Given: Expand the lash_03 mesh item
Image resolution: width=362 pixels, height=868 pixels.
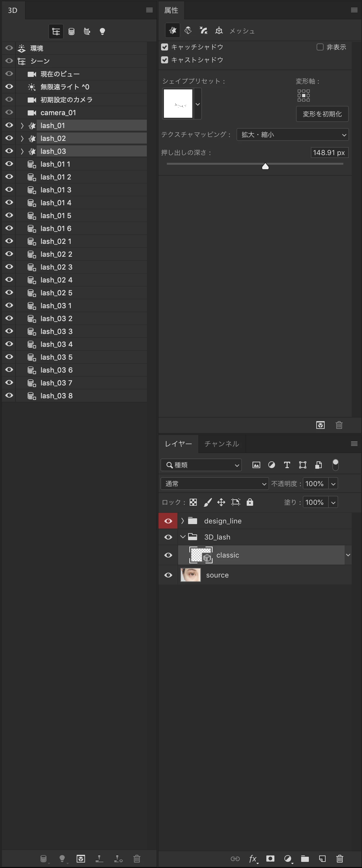Looking at the screenshot, I should pyautogui.click(x=22, y=151).
